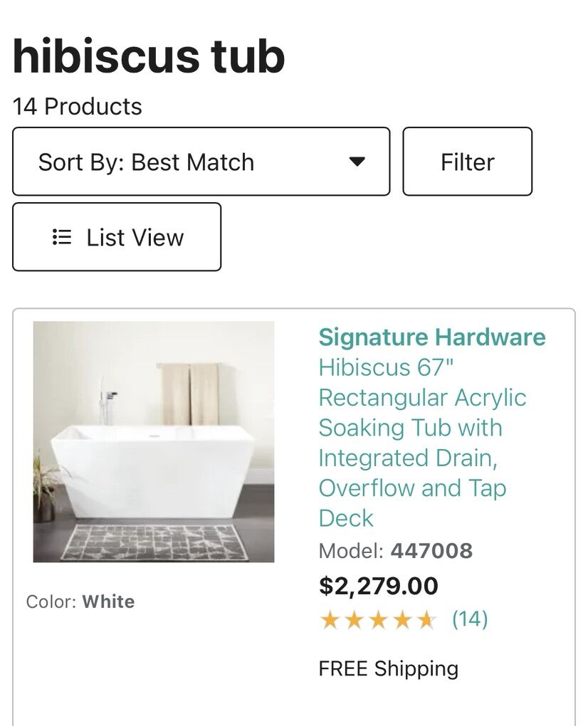
Task: Click the 14 Products results count
Action: 78,107
